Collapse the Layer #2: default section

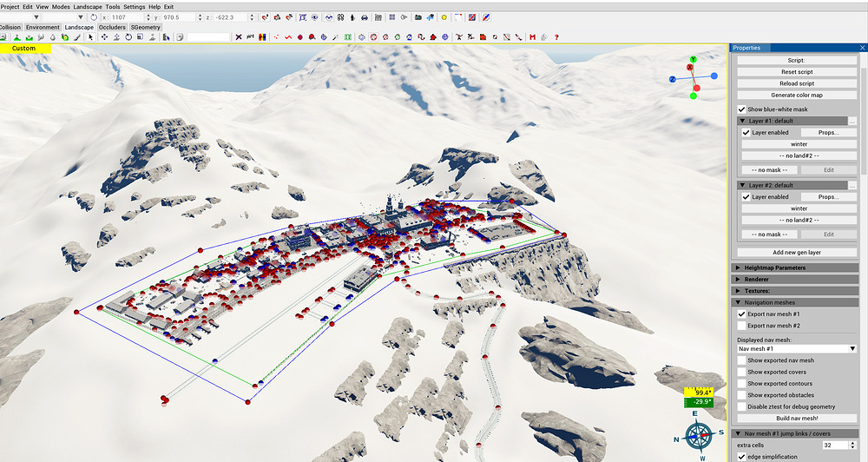(x=792, y=185)
